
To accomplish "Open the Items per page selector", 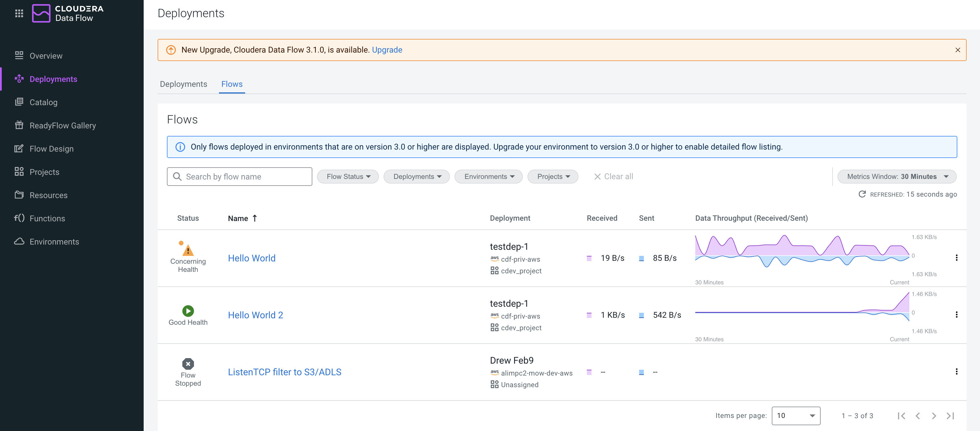I will [796, 415].
